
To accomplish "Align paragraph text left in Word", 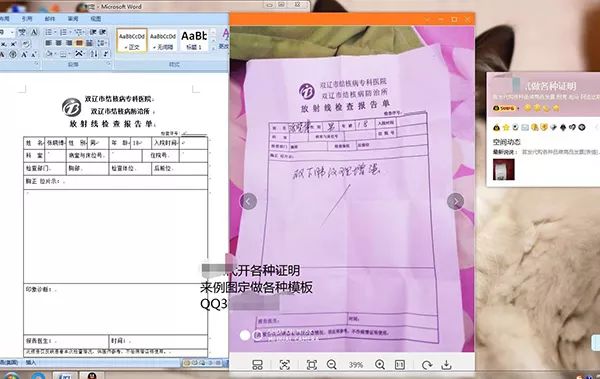I will tap(49, 43).
